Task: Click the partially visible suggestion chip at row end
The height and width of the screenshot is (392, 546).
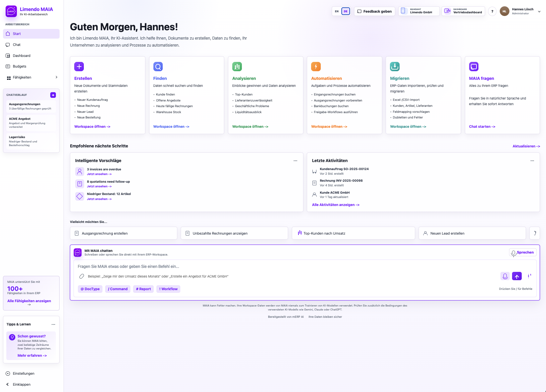Action: [535, 233]
